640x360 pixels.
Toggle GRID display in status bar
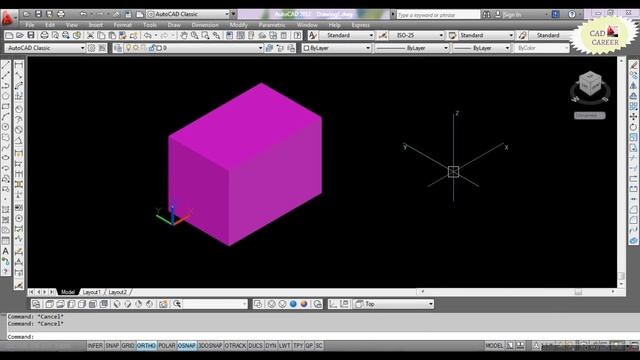click(128, 346)
